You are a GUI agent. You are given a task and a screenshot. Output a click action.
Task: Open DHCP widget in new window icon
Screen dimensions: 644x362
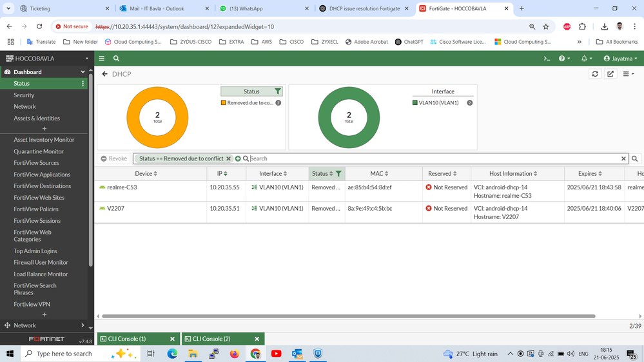[x=610, y=74]
